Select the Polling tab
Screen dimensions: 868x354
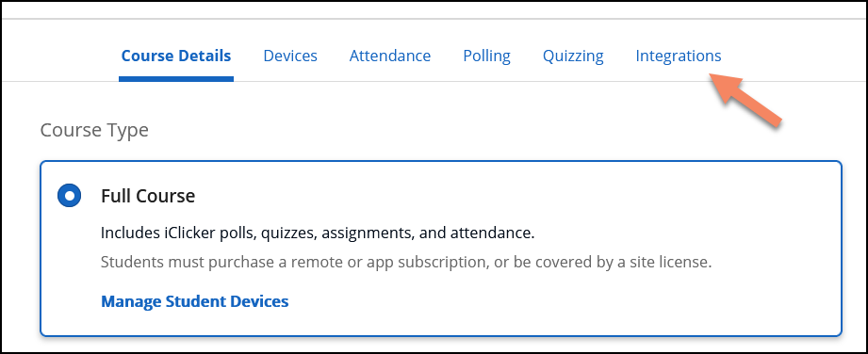pos(486,56)
